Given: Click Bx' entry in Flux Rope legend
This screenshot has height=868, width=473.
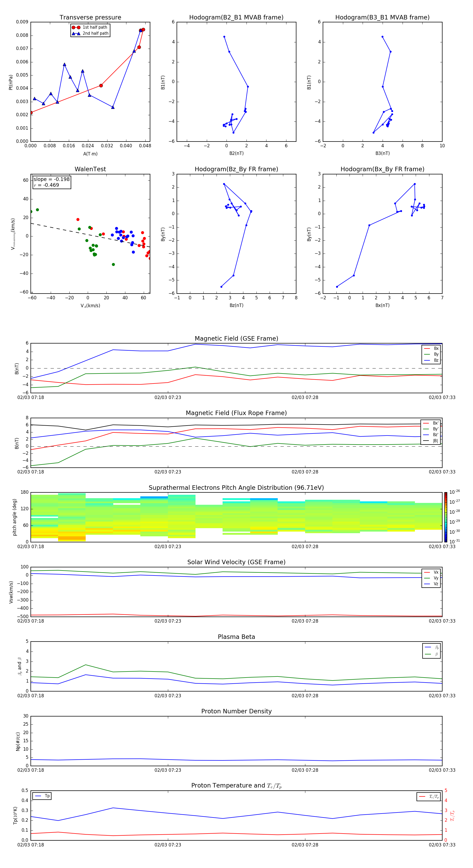Looking at the screenshot, I should [431, 423].
